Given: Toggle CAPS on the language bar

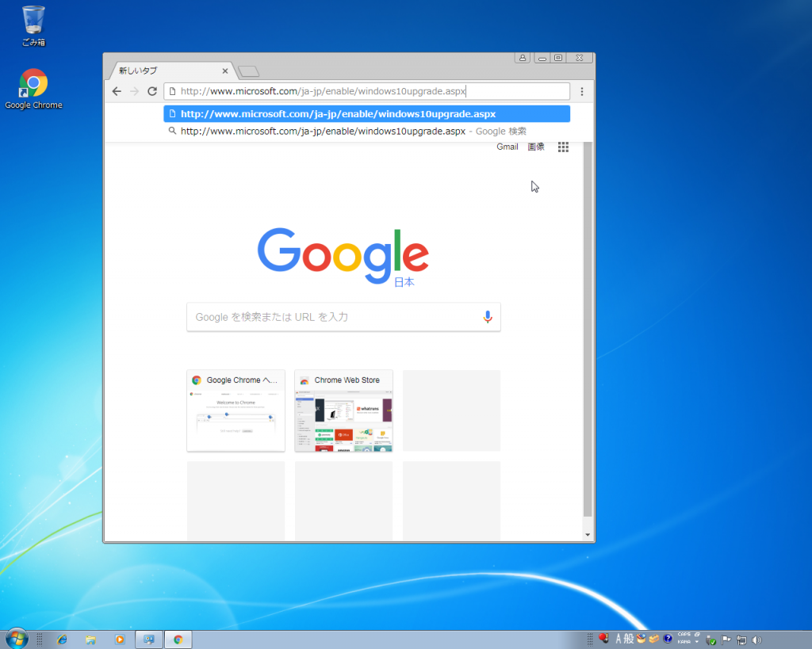Looking at the screenshot, I should click(x=684, y=634).
